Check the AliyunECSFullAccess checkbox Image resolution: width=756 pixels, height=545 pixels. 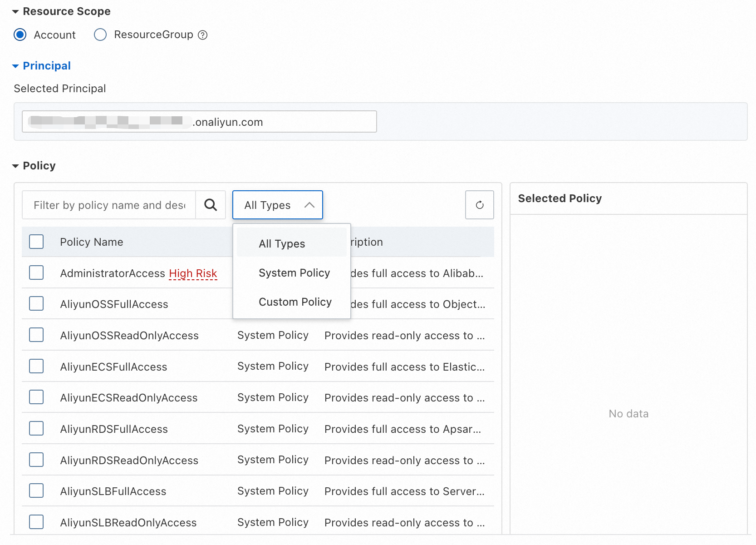coord(36,366)
